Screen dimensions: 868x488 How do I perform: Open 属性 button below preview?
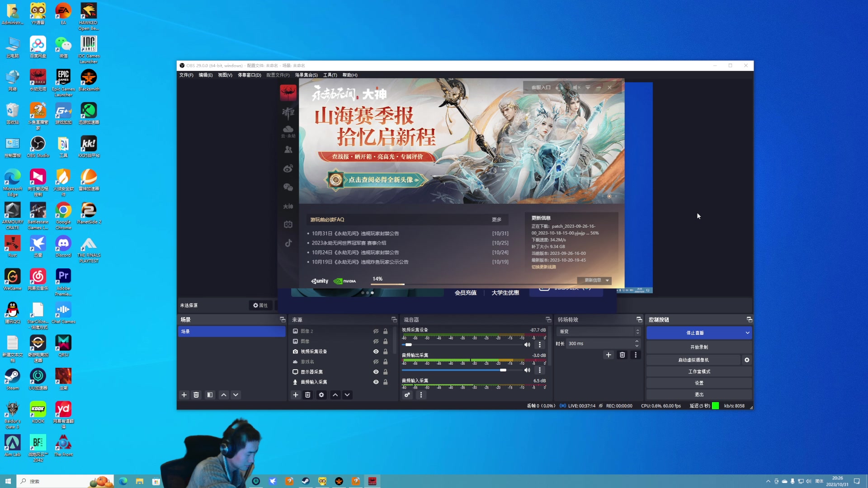pyautogui.click(x=260, y=305)
